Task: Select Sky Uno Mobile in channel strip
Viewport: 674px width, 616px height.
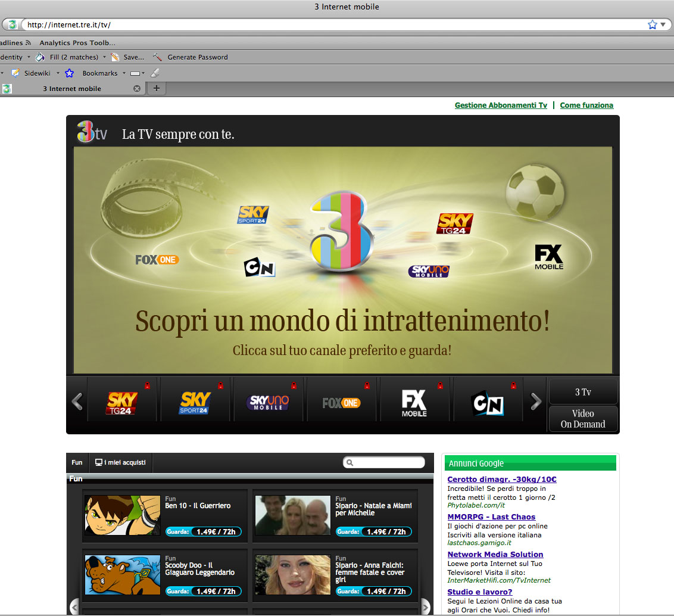Action: point(268,403)
